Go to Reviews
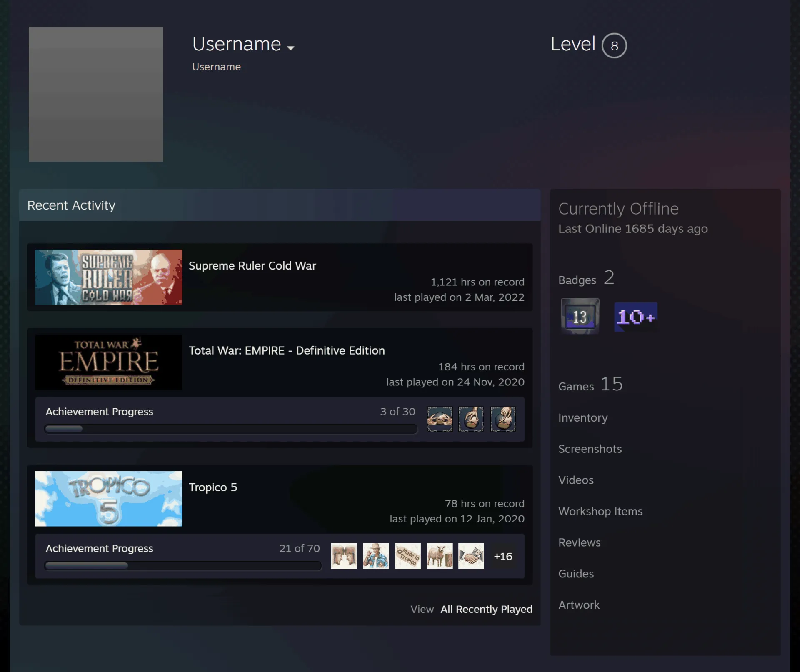This screenshot has height=672, width=800. (x=580, y=543)
